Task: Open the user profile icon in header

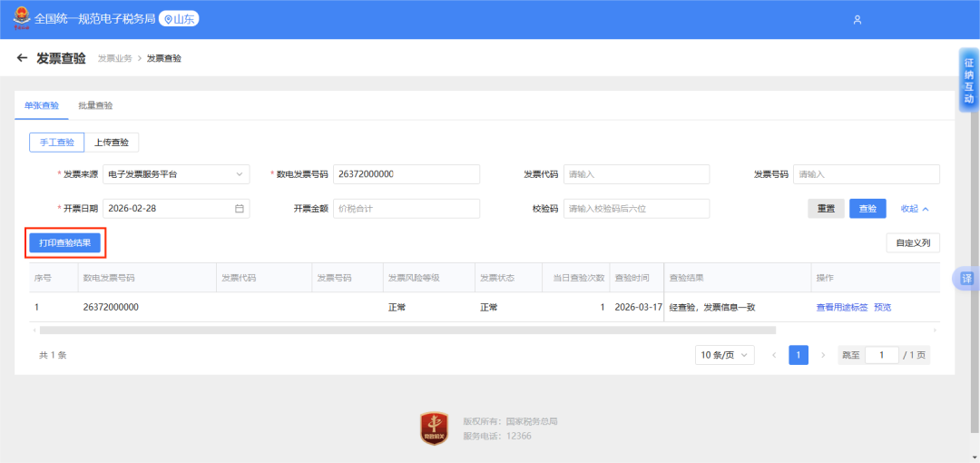Action: 857,19
